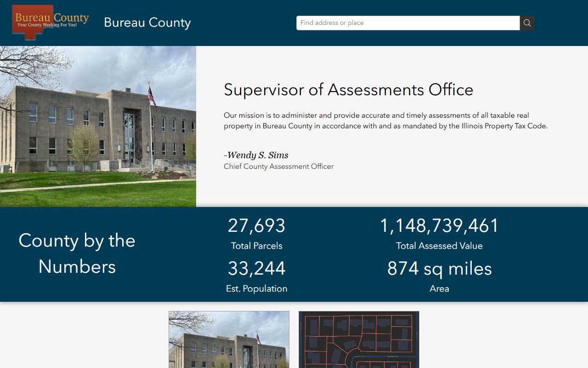Click the Total Parcels label

(257, 246)
